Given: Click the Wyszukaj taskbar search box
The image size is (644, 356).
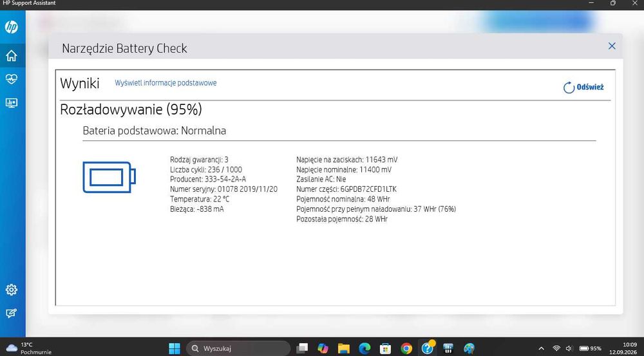Looking at the screenshot, I should [238, 349].
